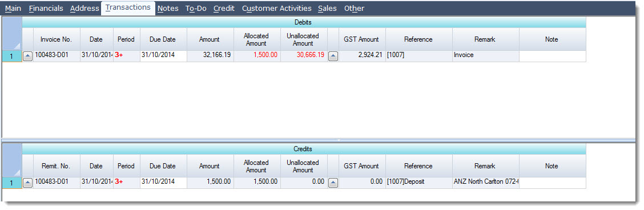Open the Customer Activities tab
Image resolution: width=644 pixels, height=210 pixels.
[x=276, y=8]
